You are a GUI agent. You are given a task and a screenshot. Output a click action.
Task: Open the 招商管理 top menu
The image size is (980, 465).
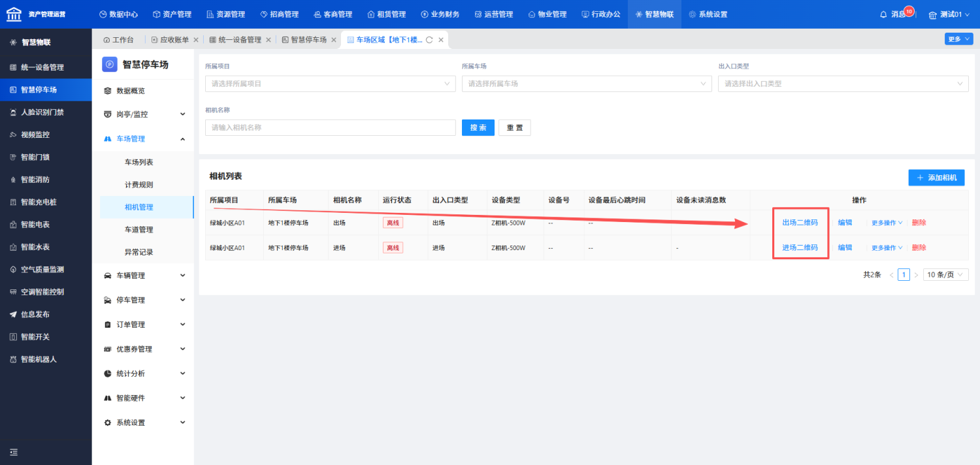(x=279, y=14)
